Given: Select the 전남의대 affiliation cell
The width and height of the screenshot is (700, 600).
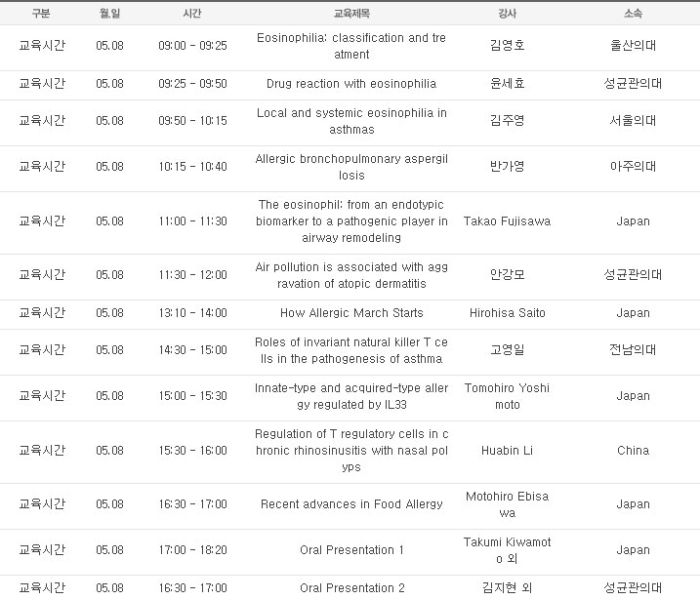Looking at the screenshot, I should (633, 349).
